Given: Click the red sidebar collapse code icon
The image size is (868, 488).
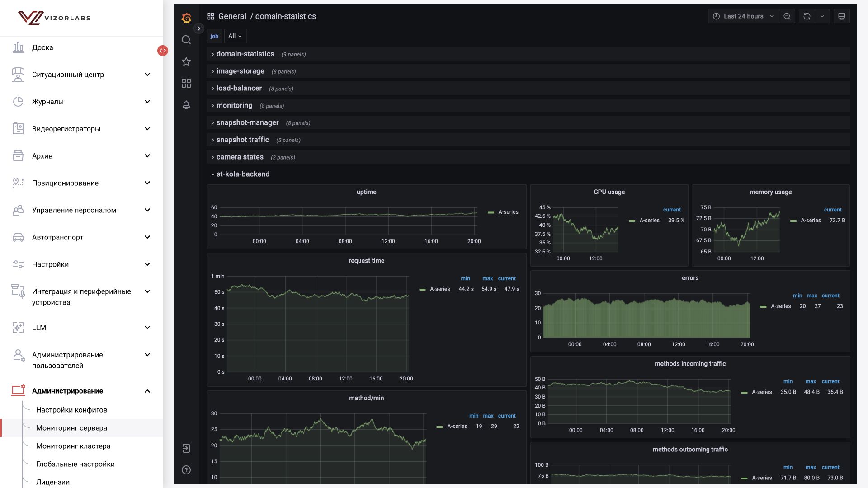Looking at the screenshot, I should (163, 51).
